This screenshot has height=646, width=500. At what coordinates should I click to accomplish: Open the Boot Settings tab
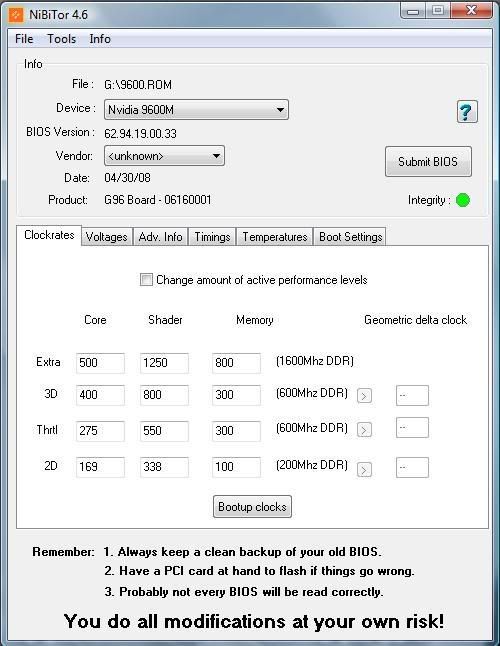pyautogui.click(x=350, y=237)
